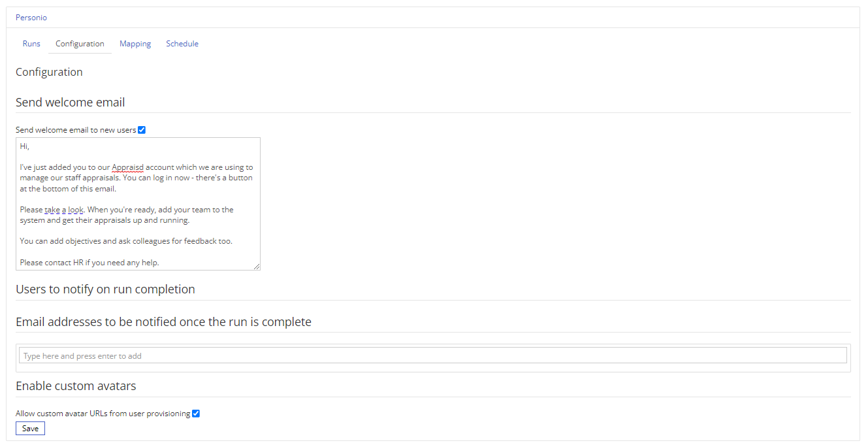
Task: Uncheck Send welcome email to new users
Action: [142, 130]
